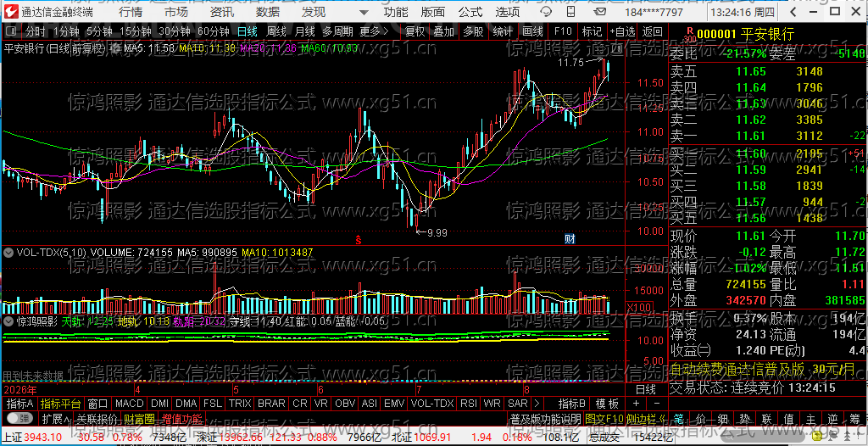Expand the 扩展 panel at the bottom
Screen dimensions: 868x446
point(55,417)
